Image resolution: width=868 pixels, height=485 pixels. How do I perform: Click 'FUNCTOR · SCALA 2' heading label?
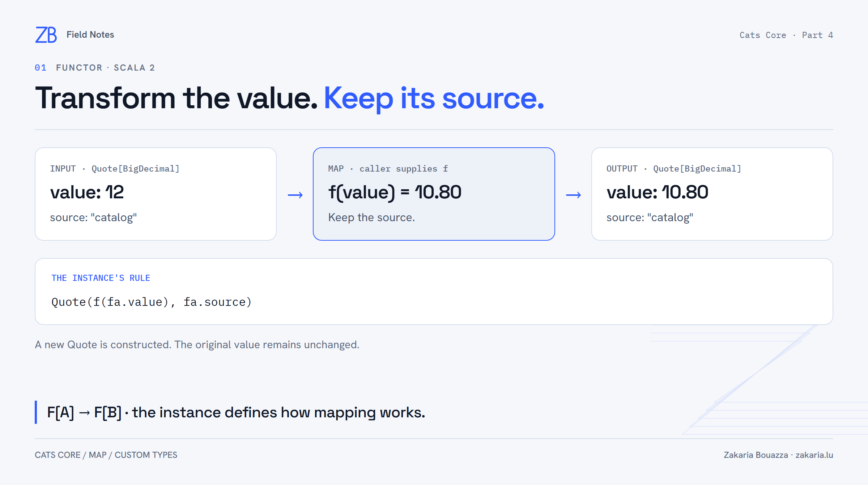coord(105,68)
